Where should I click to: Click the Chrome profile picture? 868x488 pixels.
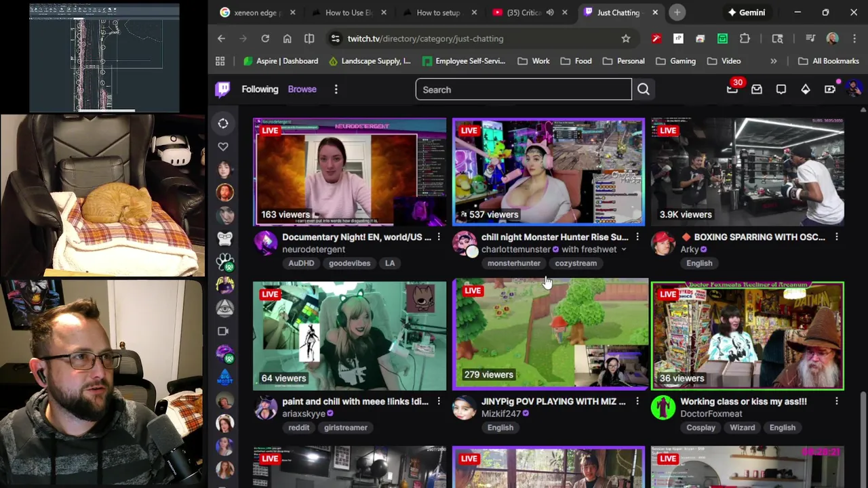832,39
